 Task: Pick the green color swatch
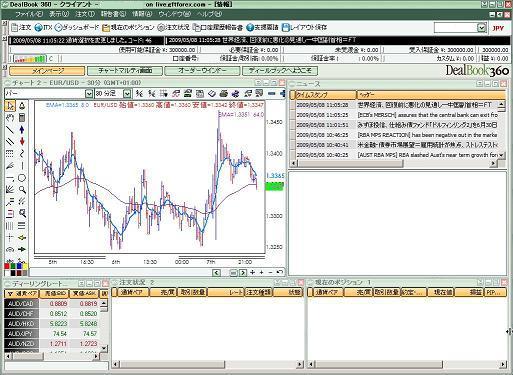12,266
